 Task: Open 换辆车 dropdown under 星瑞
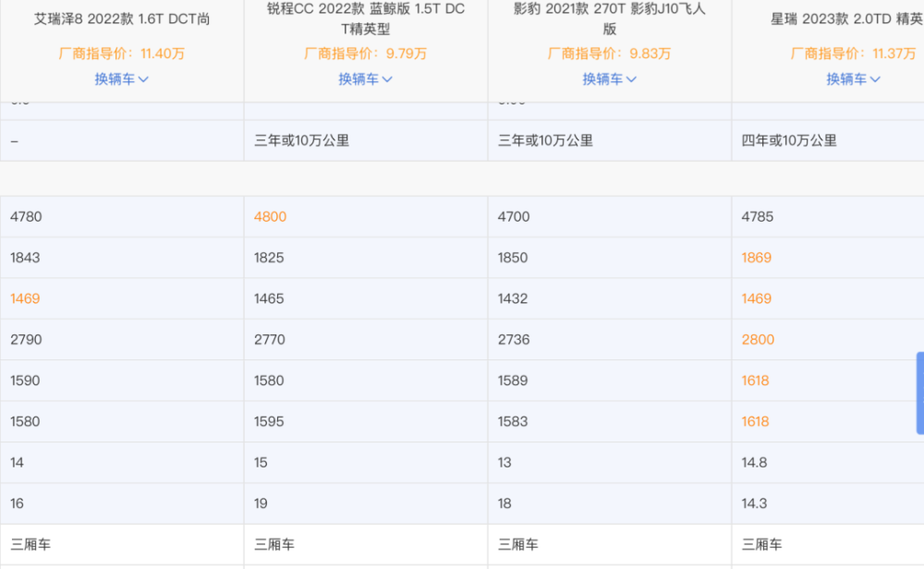[x=853, y=79]
